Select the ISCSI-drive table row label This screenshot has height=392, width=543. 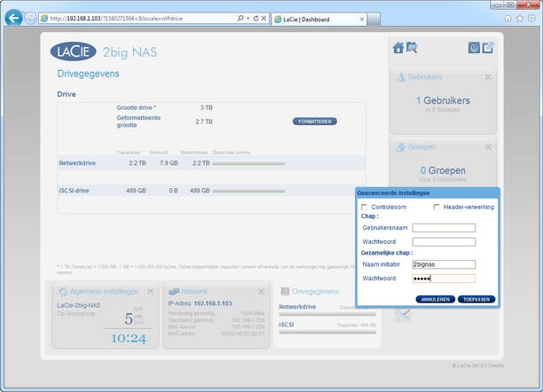click(74, 191)
